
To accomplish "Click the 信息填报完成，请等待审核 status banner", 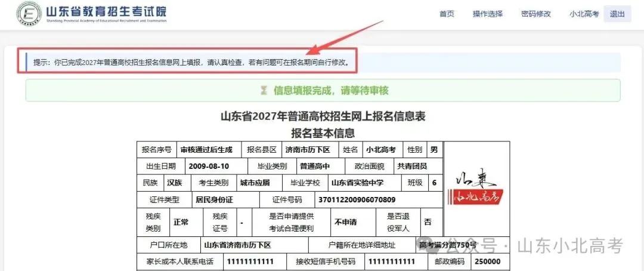I will 323,91.
